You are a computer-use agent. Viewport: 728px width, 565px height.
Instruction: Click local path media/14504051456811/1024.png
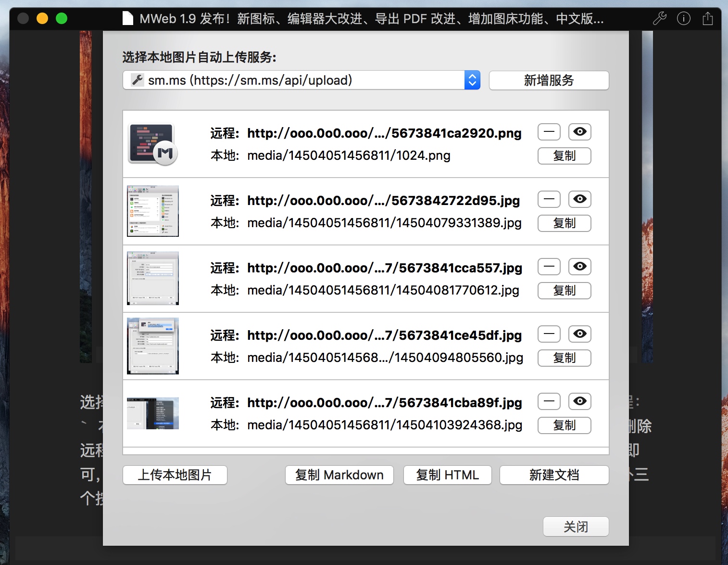pyautogui.click(x=349, y=155)
